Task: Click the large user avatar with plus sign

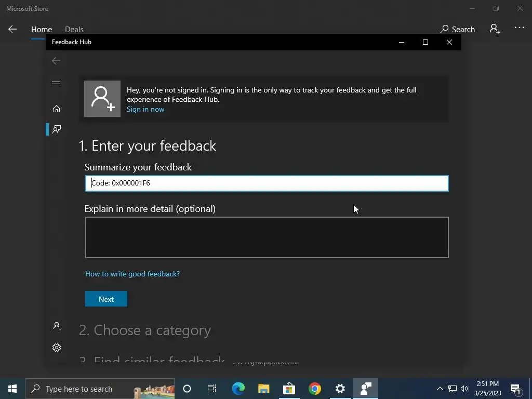Action: click(102, 99)
